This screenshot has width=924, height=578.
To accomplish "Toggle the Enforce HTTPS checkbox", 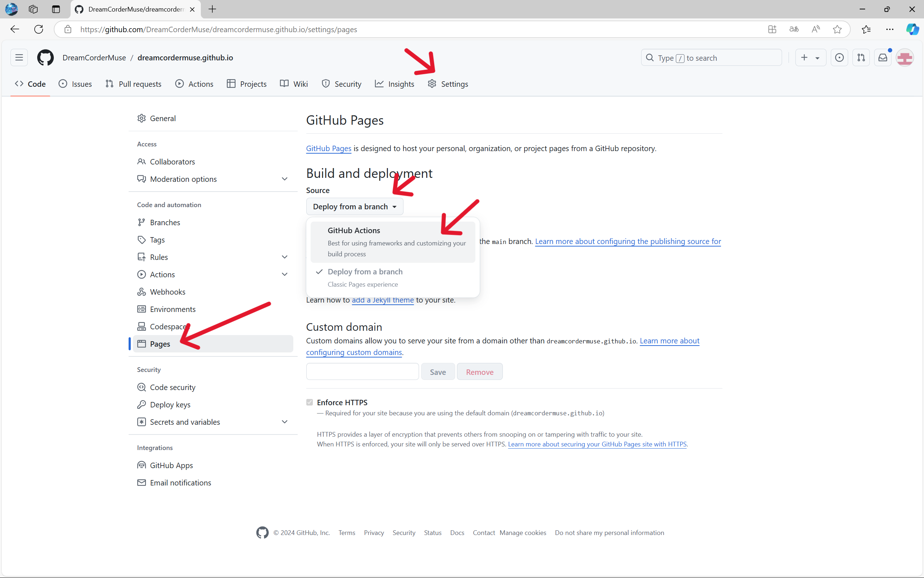I will coord(310,402).
